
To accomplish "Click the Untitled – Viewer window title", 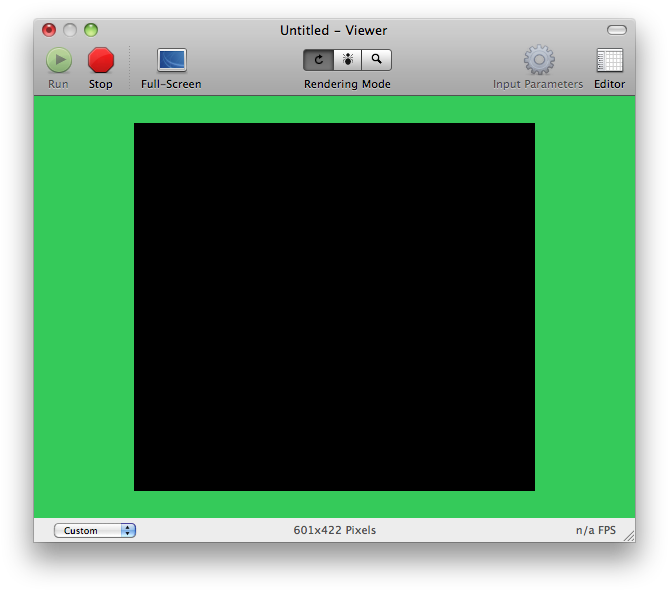I will [333, 30].
